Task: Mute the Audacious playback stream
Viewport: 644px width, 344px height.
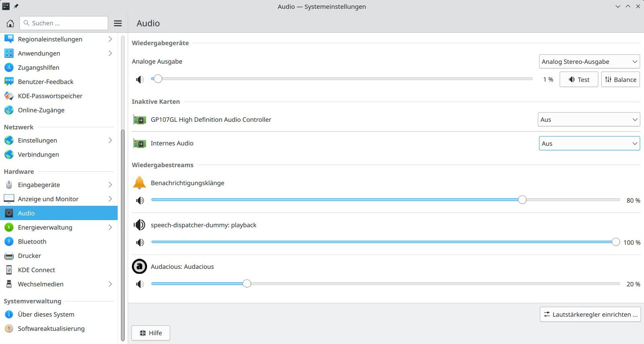Action: pyautogui.click(x=140, y=284)
